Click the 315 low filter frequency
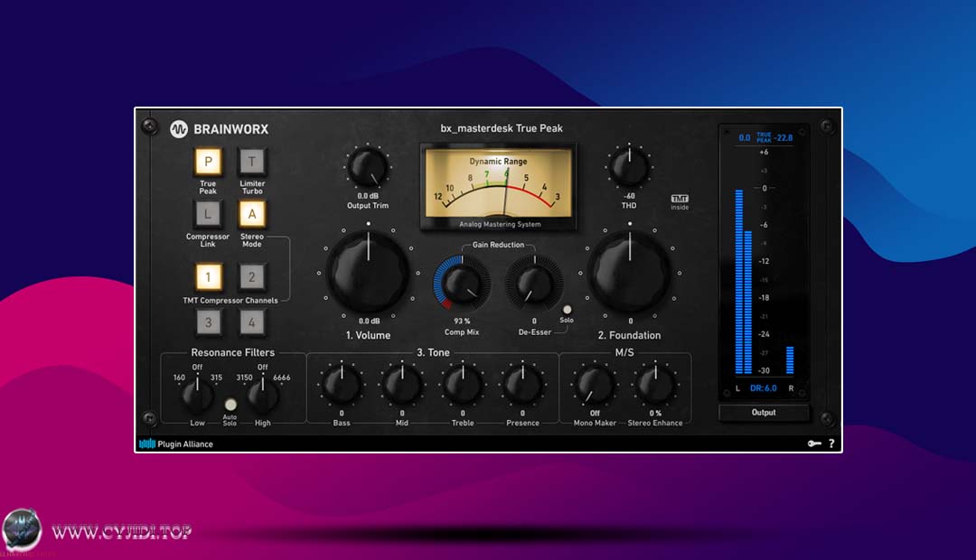 point(216,377)
